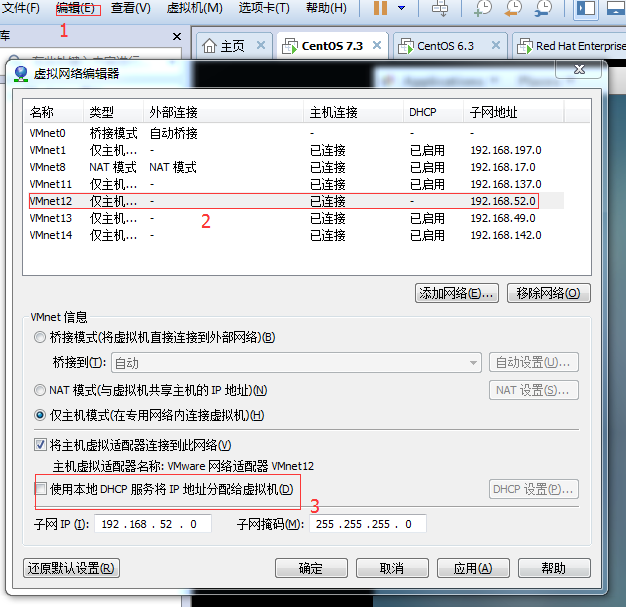Open the 查看(V) menu

point(131,8)
